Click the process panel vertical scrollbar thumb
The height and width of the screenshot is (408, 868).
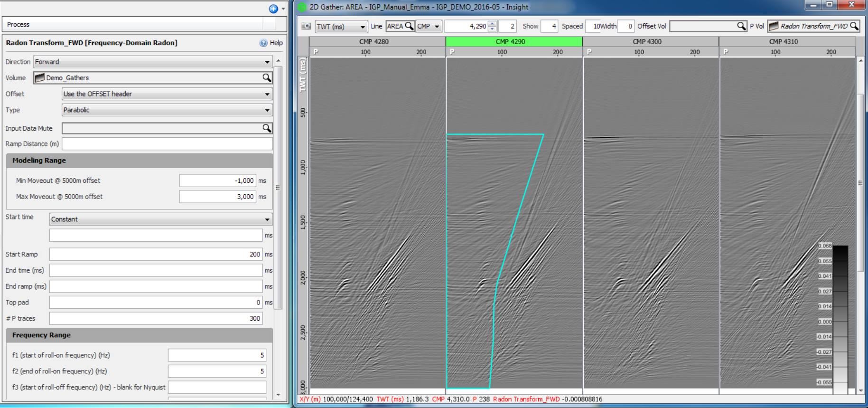(279, 188)
